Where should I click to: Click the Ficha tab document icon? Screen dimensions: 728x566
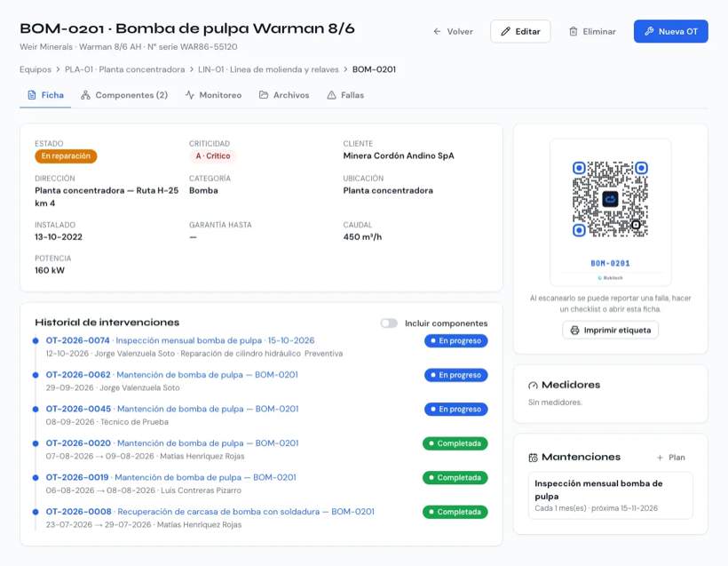[x=32, y=95]
